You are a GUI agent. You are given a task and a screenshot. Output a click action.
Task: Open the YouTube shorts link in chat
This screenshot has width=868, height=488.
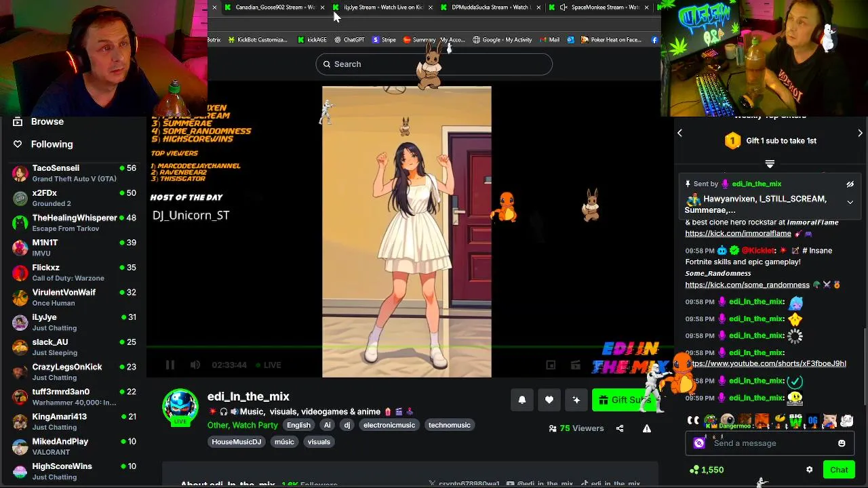click(768, 363)
